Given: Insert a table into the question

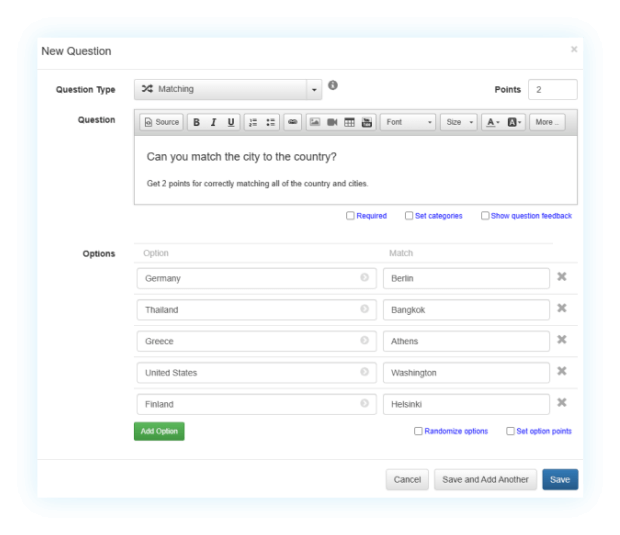Looking at the screenshot, I should (x=349, y=122).
